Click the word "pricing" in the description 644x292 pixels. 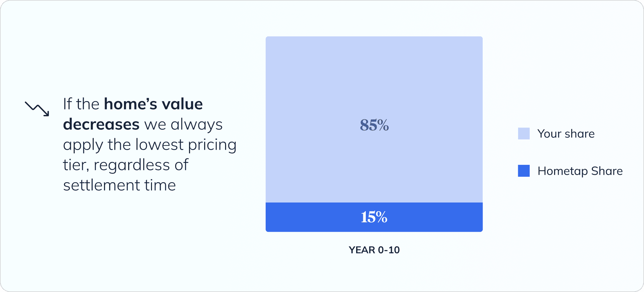[x=212, y=145]
